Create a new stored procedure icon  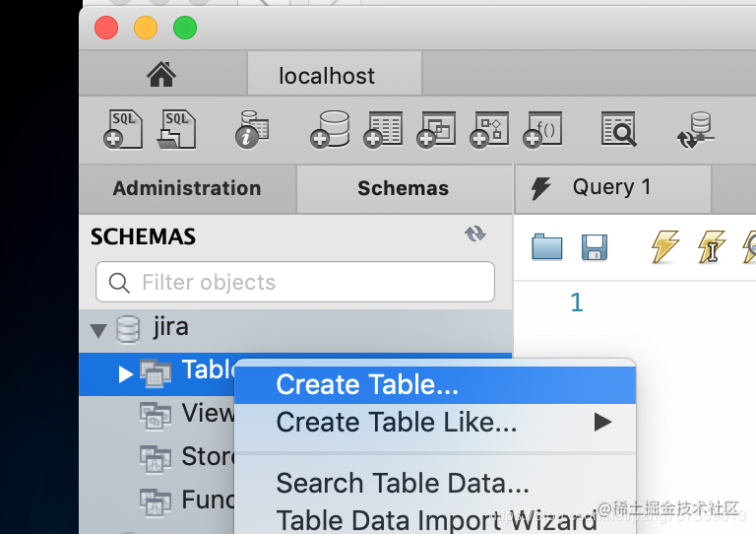[489, 129]
